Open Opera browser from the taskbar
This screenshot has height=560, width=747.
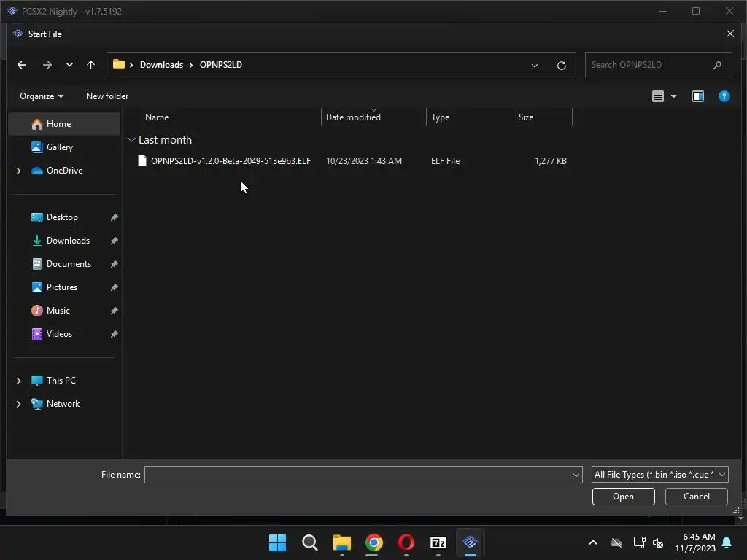tap(406, 542)
